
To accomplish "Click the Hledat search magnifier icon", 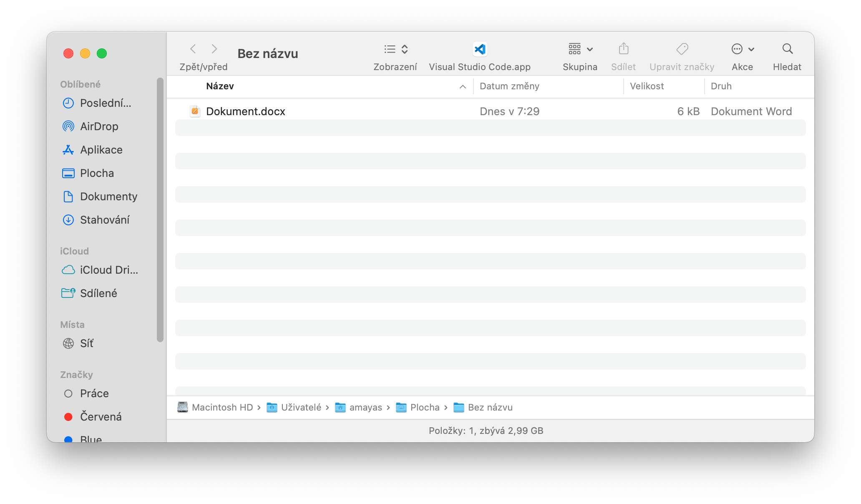I will click(787, 49).
